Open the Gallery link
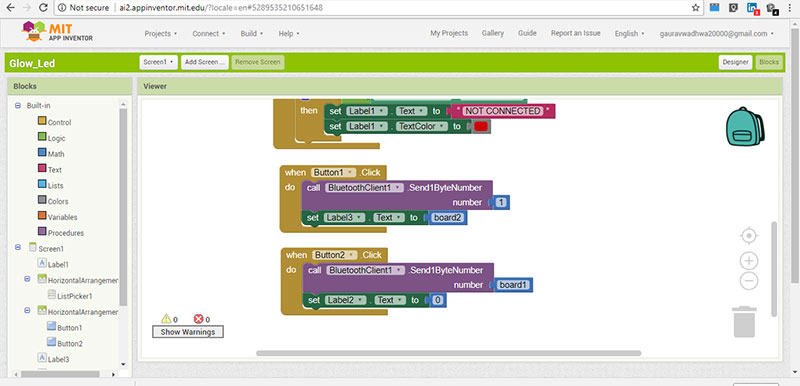The height and width of the screenshot is (386, 800). pos(493,33)
